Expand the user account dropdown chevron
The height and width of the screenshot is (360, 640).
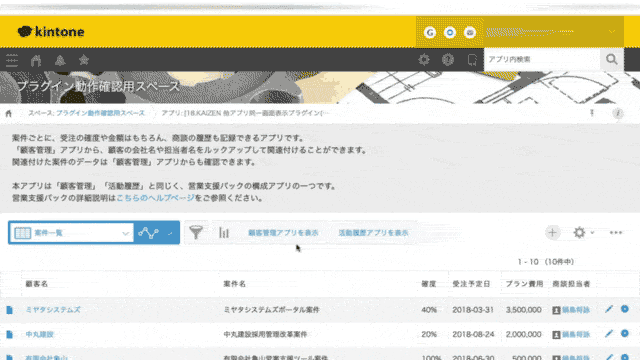tap(612, 31)
